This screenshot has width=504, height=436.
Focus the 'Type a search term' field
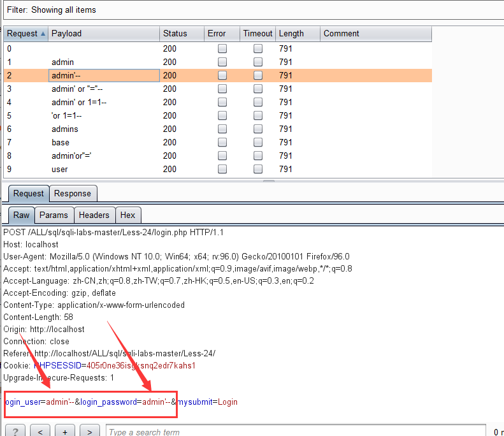click(296, 431)
